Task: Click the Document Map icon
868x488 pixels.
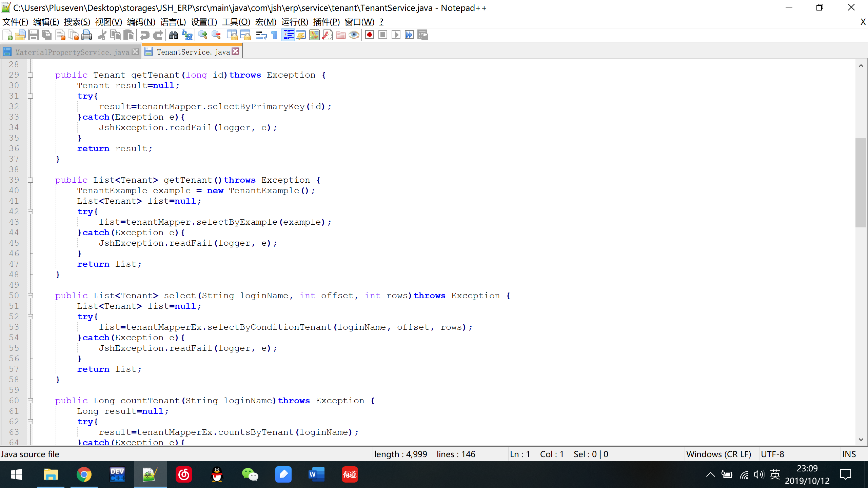Action: click(314, 35)
